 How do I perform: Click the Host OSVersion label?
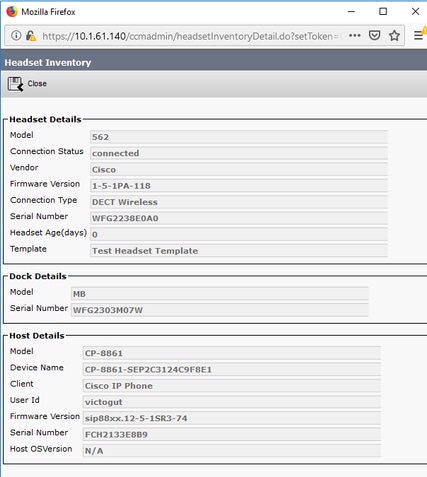[x=41, y=449]
